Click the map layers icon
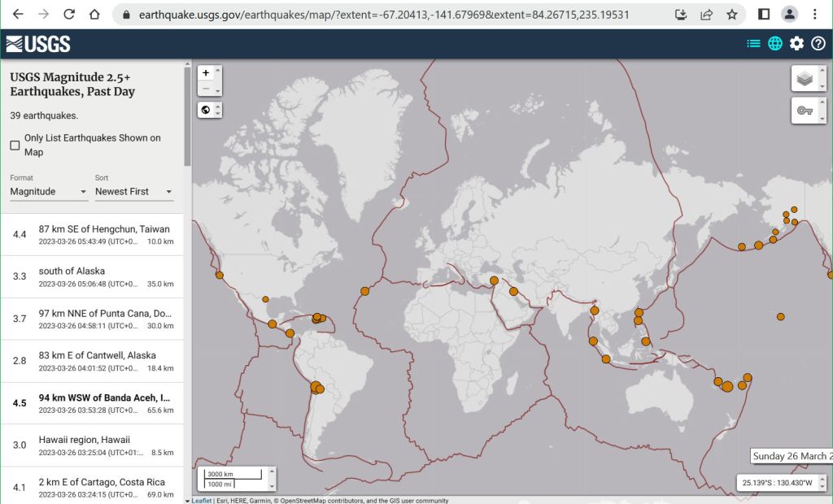 pyautogui.click(x=805, y=79)
